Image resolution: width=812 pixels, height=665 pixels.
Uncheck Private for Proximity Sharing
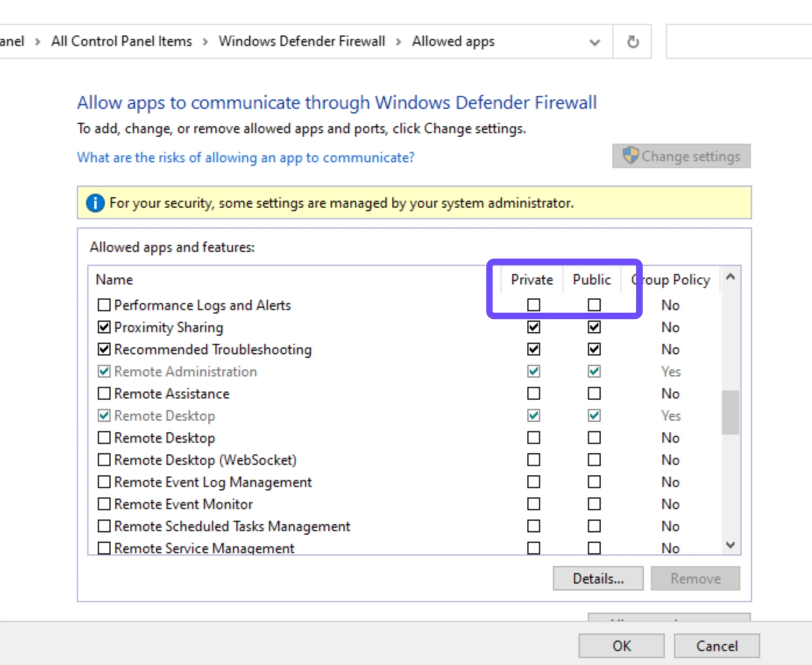click(x=534, y=327)
